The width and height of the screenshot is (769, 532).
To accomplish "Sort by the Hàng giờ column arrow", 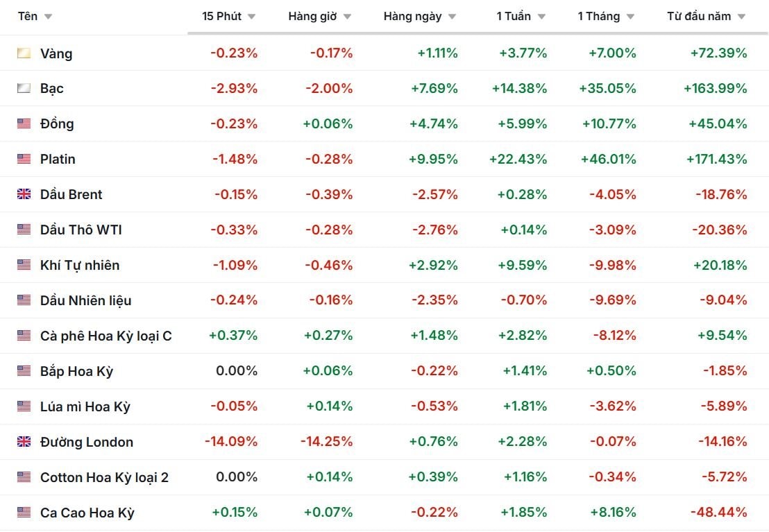I will [x=347, y=17].
